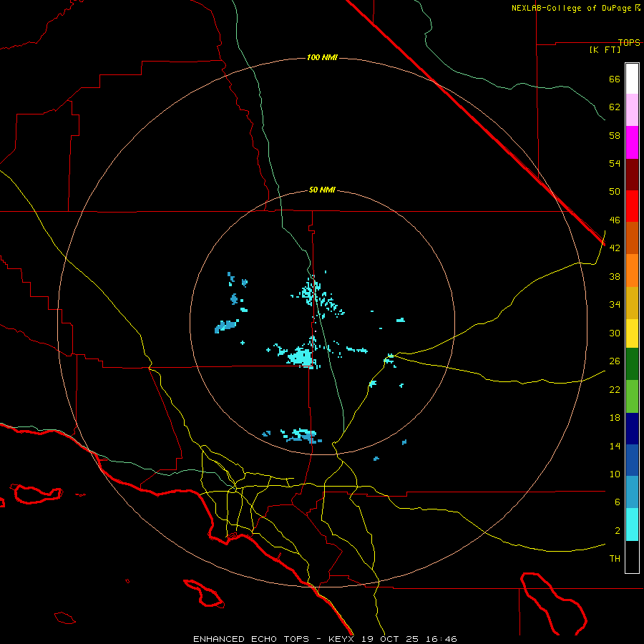644x644 pixels.
Task: Click the large cyan echo cluster near radar center
Action: (303, 357)
